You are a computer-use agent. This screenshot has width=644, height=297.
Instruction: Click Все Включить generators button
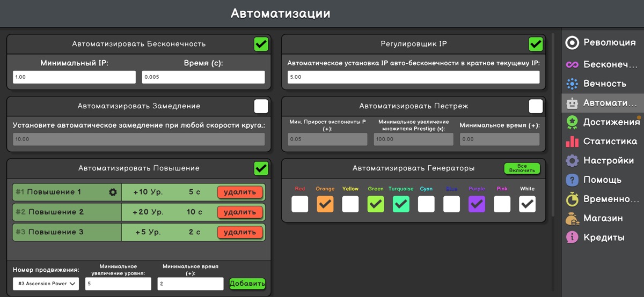click(x=522, y=168)
